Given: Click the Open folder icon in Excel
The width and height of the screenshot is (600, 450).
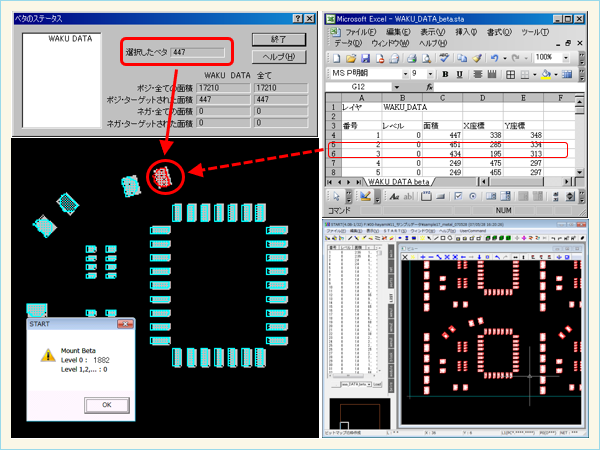Looking at the screenshot, I should point(353,58).
